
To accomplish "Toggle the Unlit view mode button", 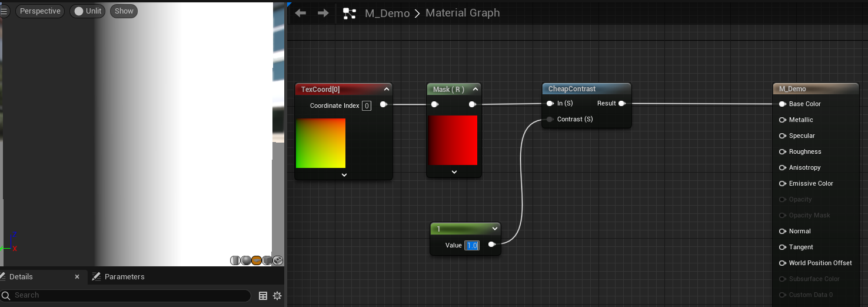I will click(88, 11).
